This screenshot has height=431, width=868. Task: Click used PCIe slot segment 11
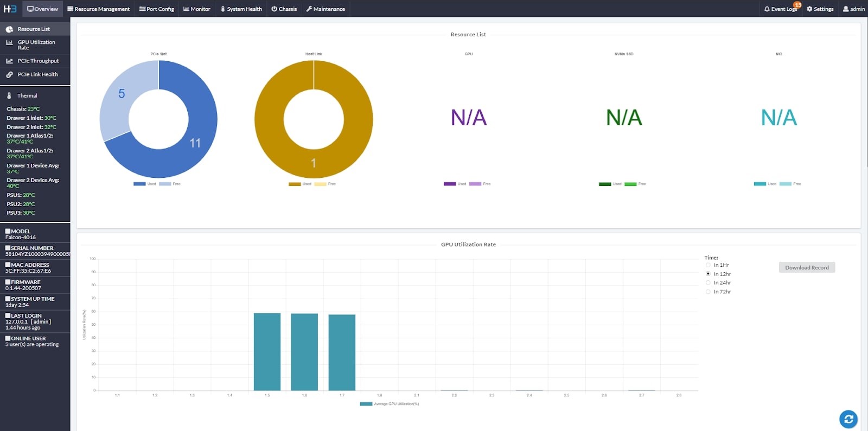tap(195, 143)
